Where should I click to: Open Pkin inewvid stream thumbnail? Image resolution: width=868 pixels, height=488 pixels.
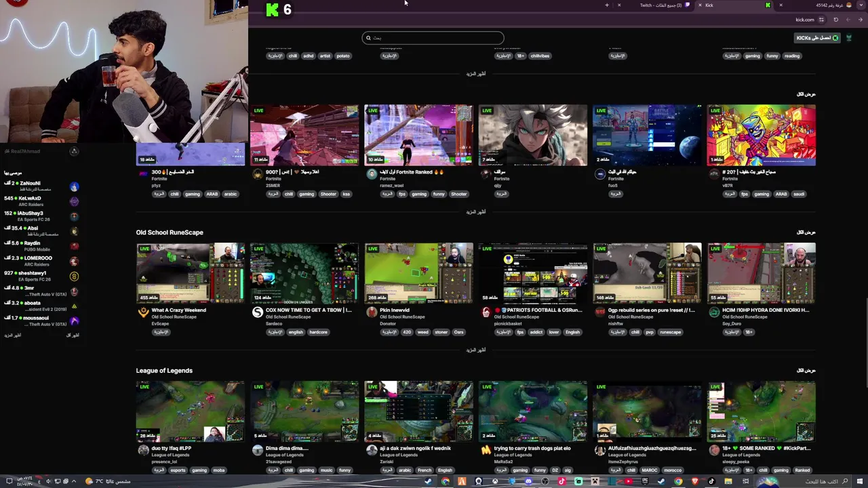click(x=418, y=274)
